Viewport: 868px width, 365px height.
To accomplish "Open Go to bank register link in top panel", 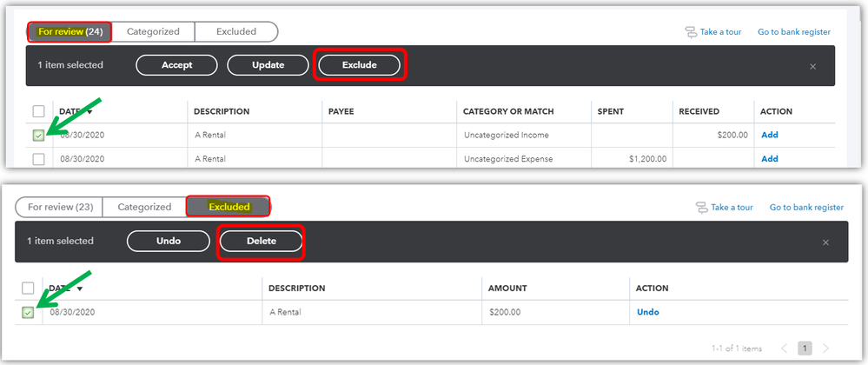I will coord(794,32).
